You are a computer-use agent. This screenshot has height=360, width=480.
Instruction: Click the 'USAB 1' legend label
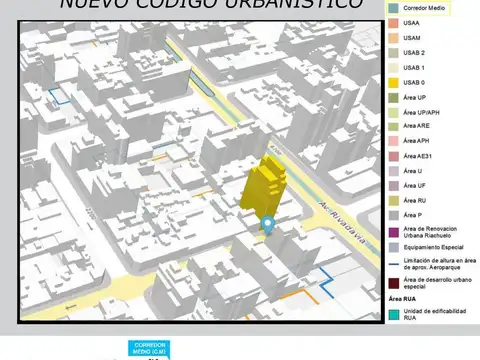414,68
